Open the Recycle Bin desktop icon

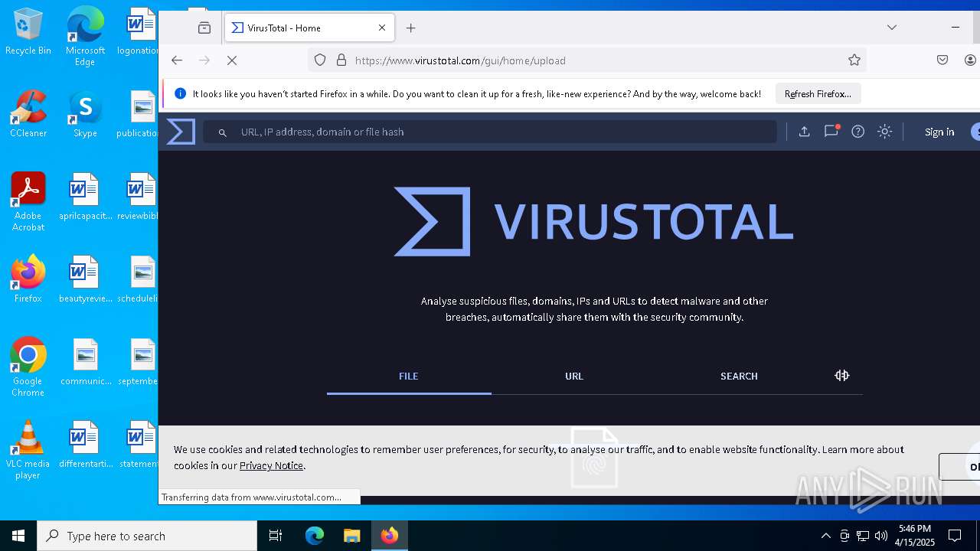28,31
